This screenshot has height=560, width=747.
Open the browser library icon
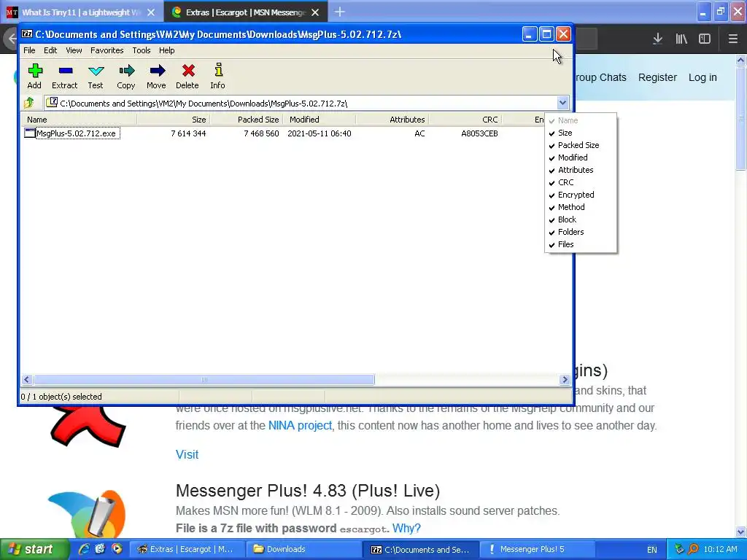681,39
